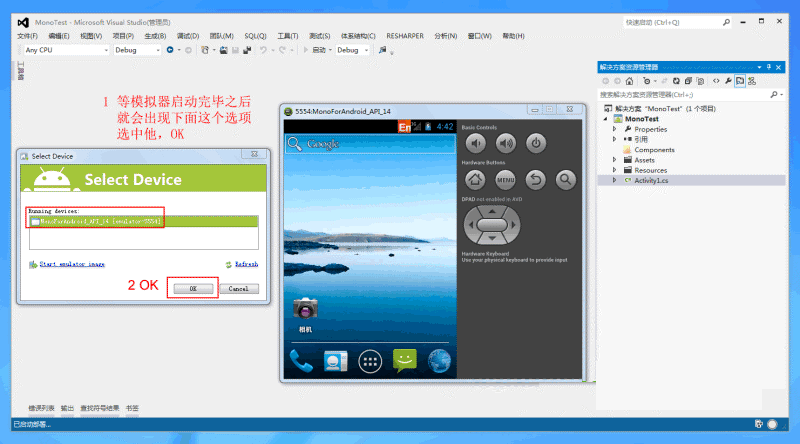Screen dimensions: 800x444
Task: Open the 生成(B) menu
Action: (x=155, y=36)
